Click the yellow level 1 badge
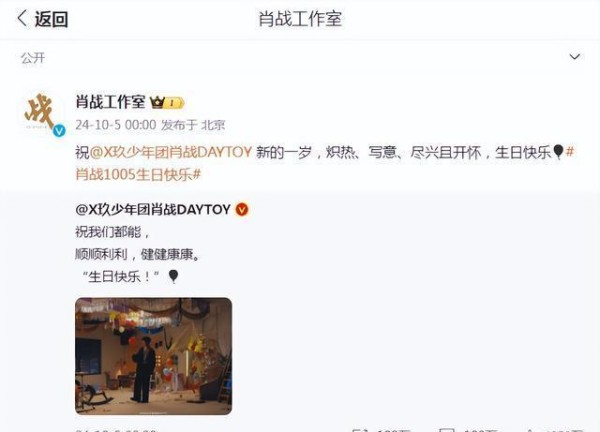This screenshot has width=600, height=432. (174, 103)
